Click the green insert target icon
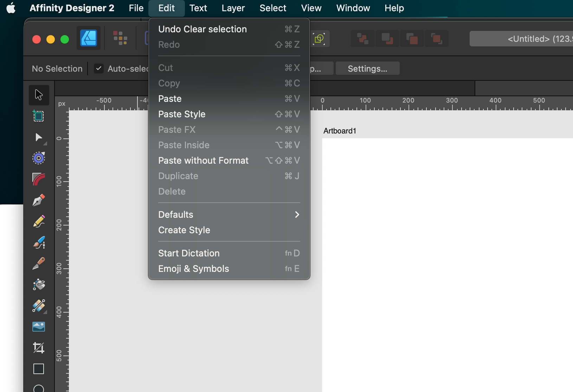 319,39
